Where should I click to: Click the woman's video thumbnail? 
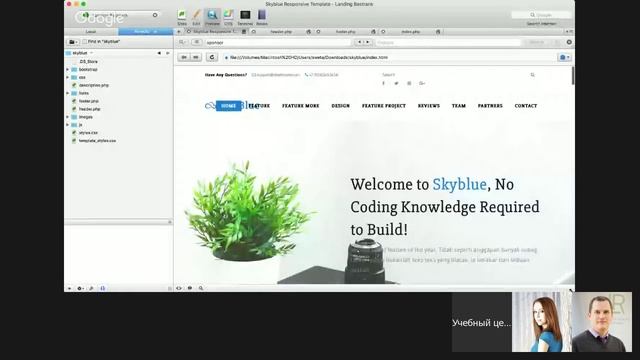point(542,322)
